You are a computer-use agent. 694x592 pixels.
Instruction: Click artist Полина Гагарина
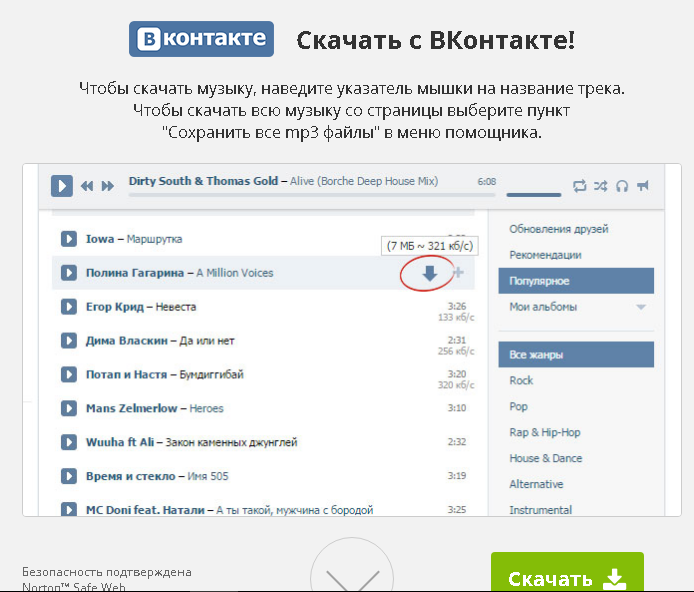135,273
